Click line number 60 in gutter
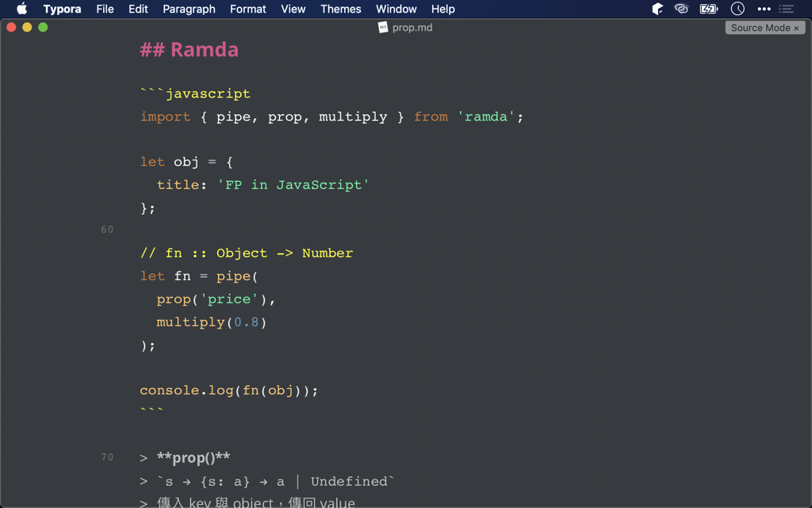This screenshot has width=812, height=508. pos(107,229)
